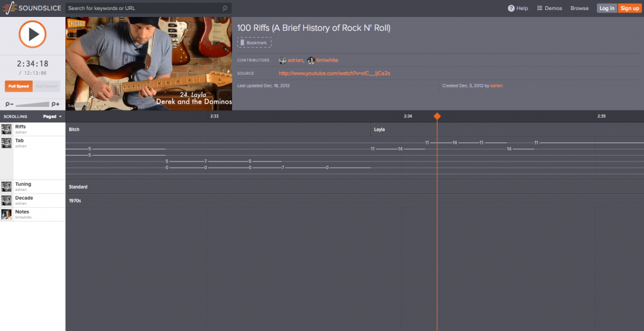Image resolution: width=644 pixels, height=331 pixels.
Task: Start playback with the play button
Action: [33, 35]
